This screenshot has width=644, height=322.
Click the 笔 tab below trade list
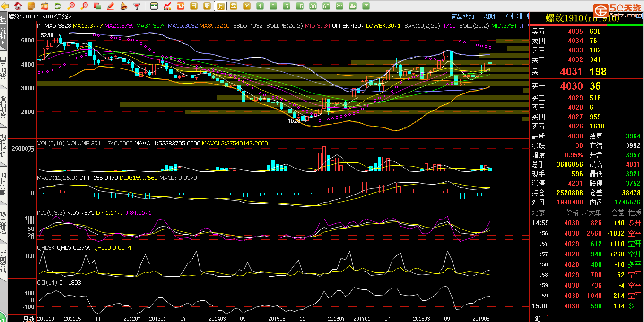(538, 319)
